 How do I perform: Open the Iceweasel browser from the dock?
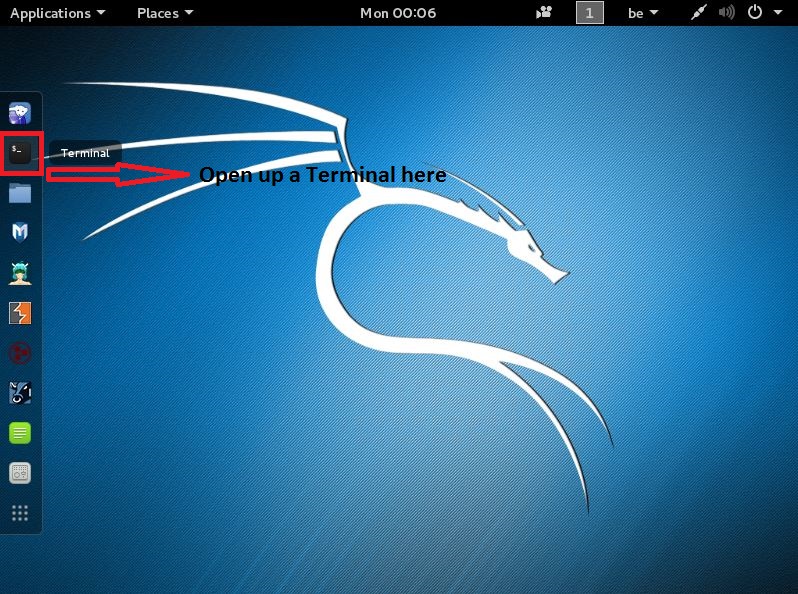click(x=20, y=113)
